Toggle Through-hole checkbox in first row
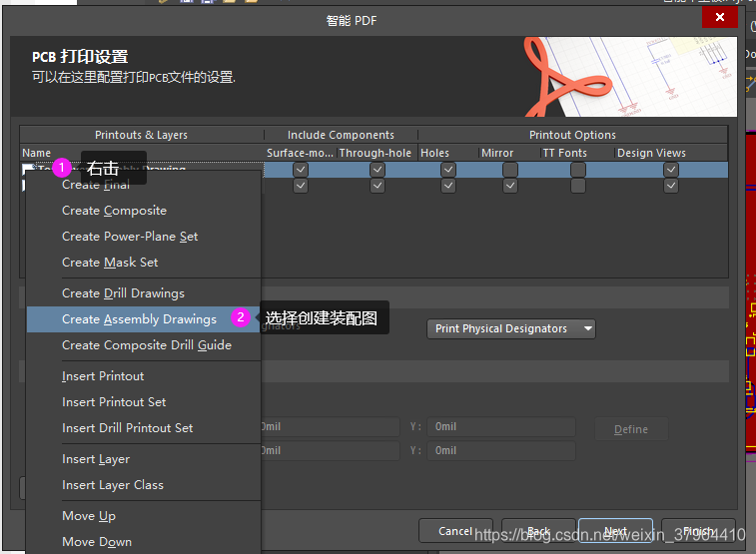This screenshot has height=554, width=756. coord(378,170)
